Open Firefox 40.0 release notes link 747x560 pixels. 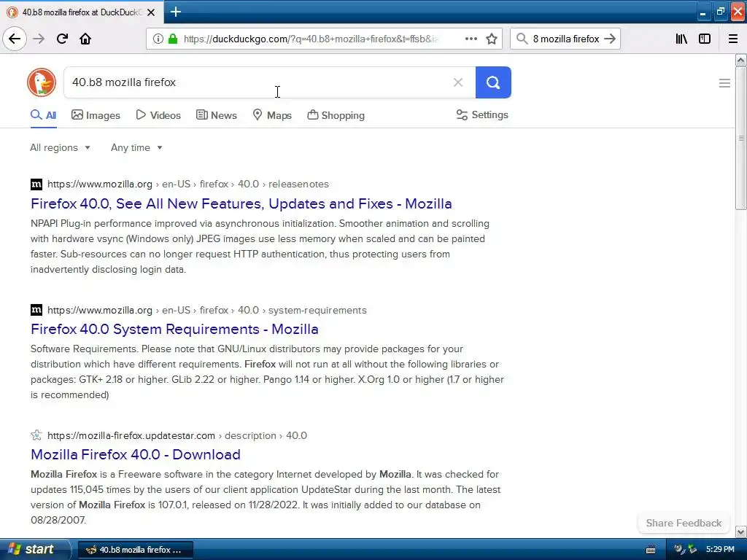click(x=241, y=204)
